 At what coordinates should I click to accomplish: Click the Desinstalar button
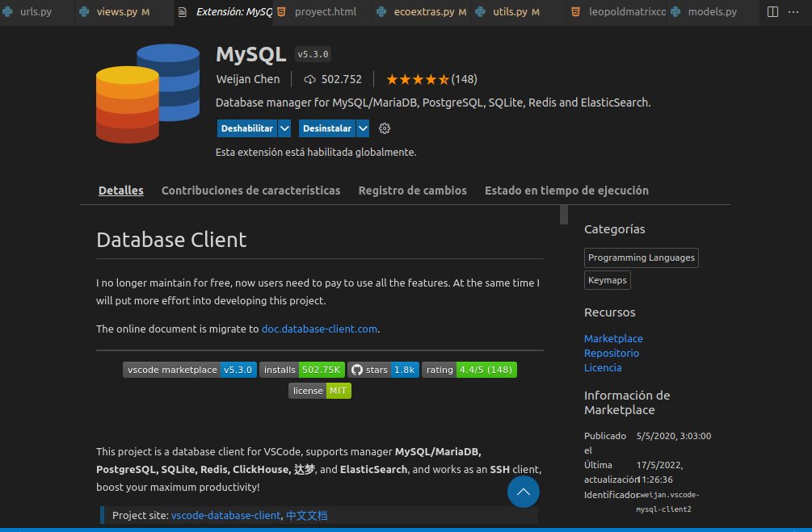point(326,128)
